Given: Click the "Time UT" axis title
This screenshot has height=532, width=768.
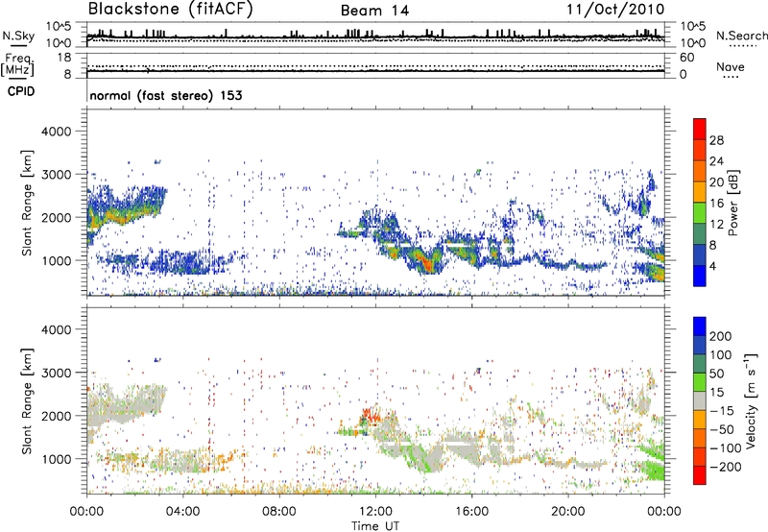Looking at the screenshot, I should (375, 526).
